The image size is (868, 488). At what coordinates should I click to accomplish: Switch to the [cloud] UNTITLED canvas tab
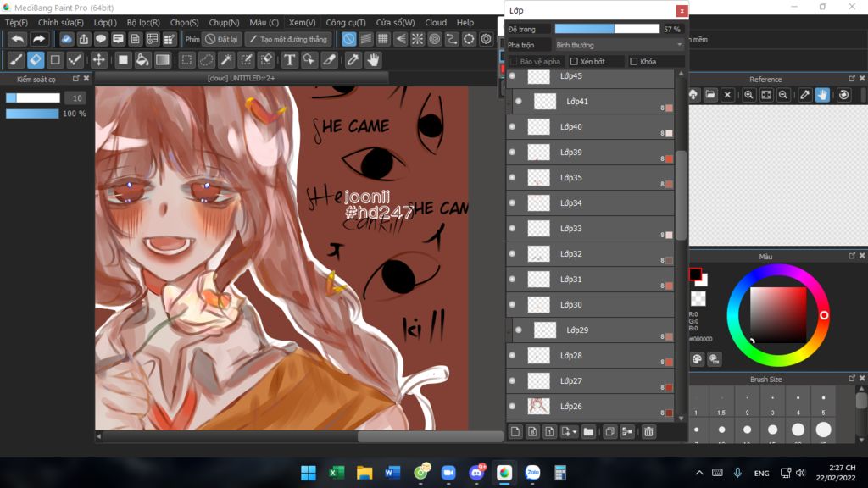[x=242, y=79]
